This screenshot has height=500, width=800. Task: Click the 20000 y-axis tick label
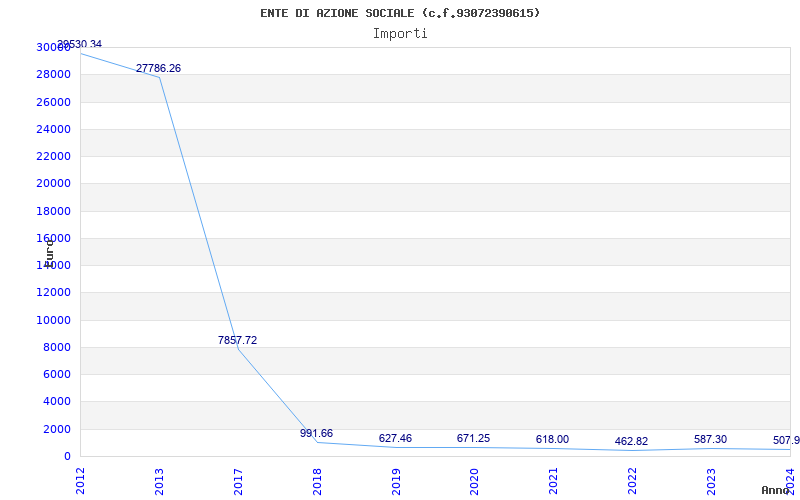[x=53, y=184]
